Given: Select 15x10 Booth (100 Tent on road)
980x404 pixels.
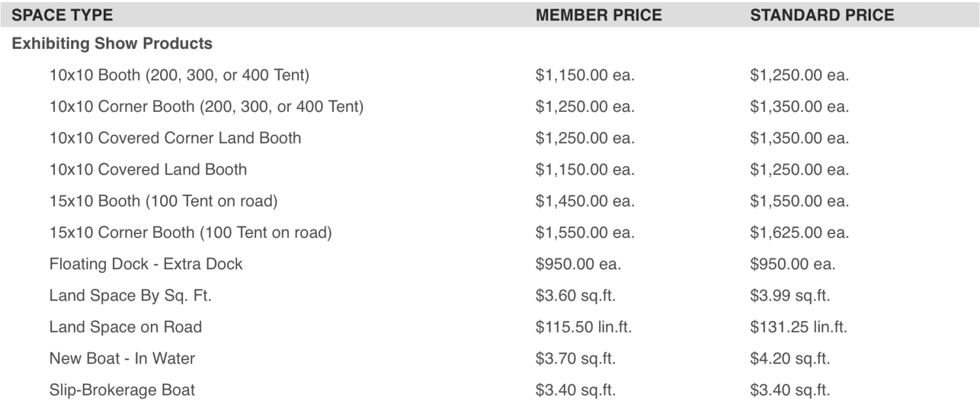Looking at the screenshot, I should click(x=163, y=201).
